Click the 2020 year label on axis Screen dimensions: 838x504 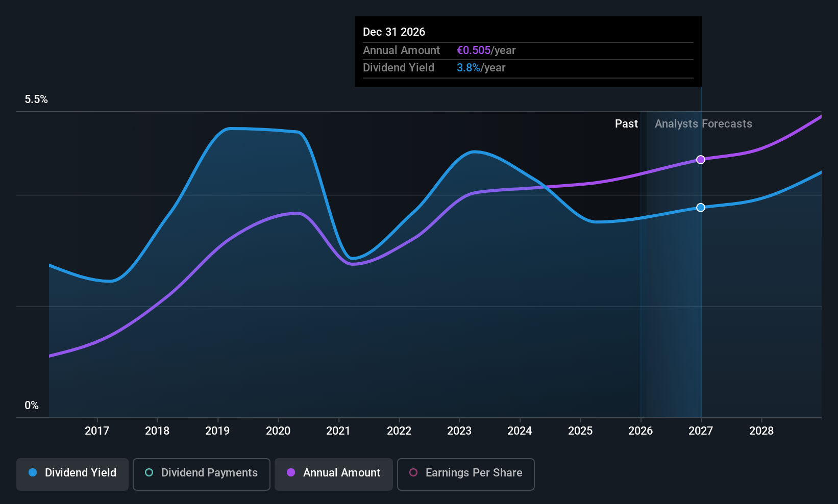pyautogui.click(x=278, y=431)
